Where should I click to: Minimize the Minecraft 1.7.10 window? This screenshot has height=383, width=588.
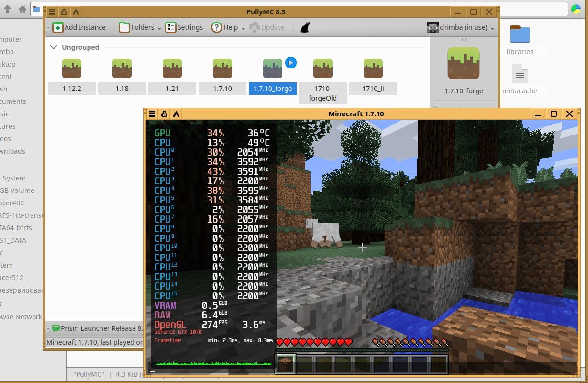click(538, 114)
